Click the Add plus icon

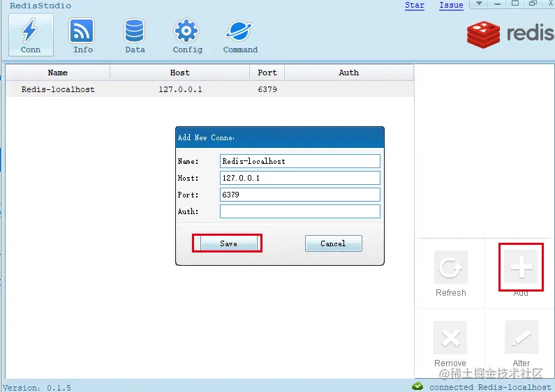[521, 266]
